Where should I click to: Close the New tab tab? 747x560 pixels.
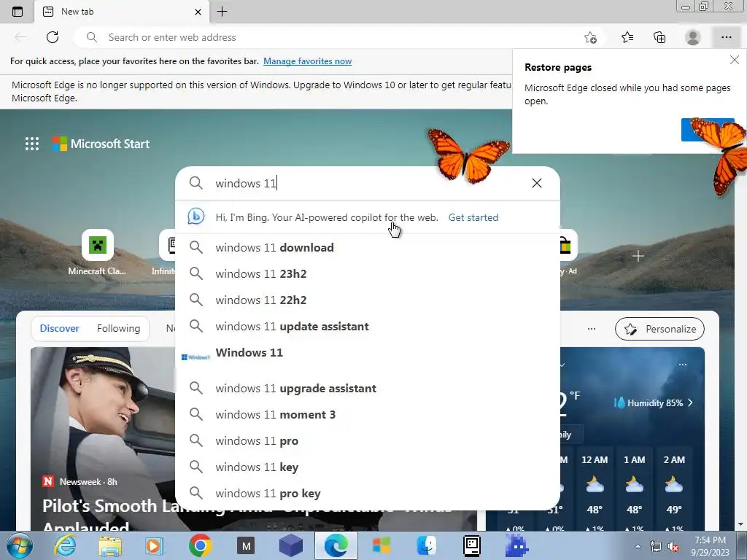[198, 12]
